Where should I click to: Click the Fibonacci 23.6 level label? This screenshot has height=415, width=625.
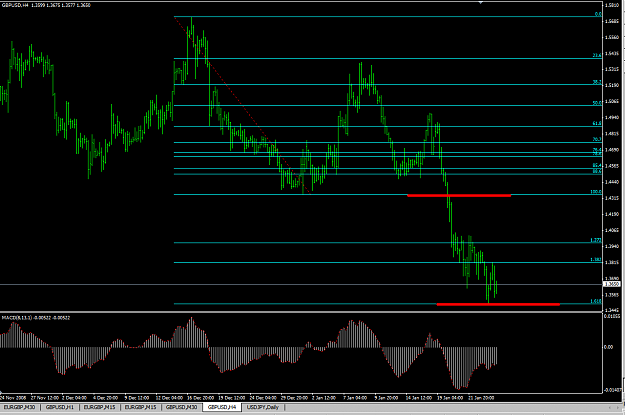pos(597,55)
